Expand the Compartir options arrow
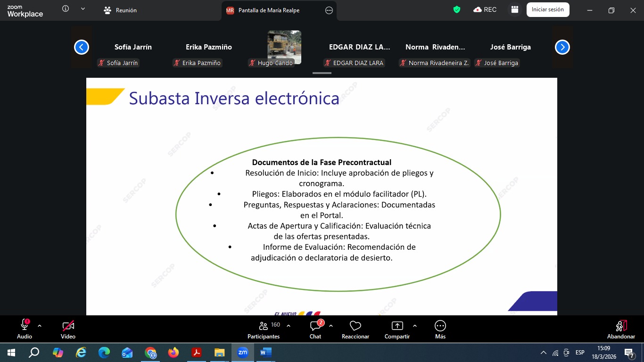 tap(415, 326)
